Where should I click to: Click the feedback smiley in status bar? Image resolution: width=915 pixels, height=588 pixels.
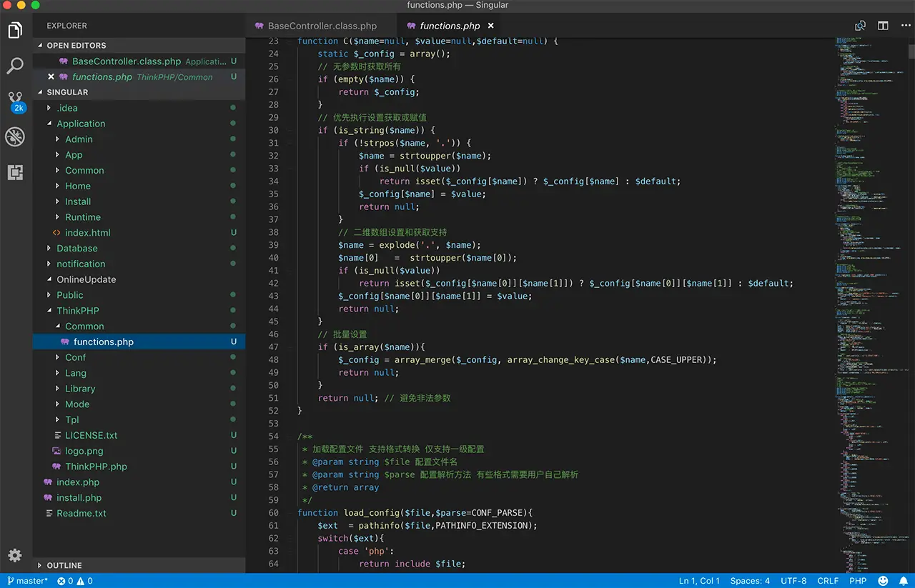tap(881, 580)
